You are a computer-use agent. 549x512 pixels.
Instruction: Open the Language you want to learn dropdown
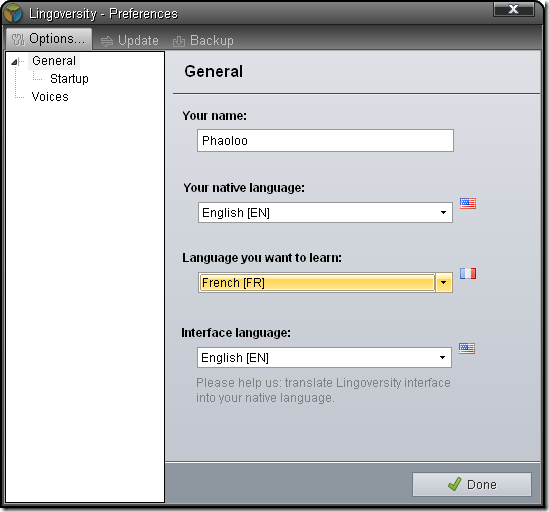click(325, 282)
